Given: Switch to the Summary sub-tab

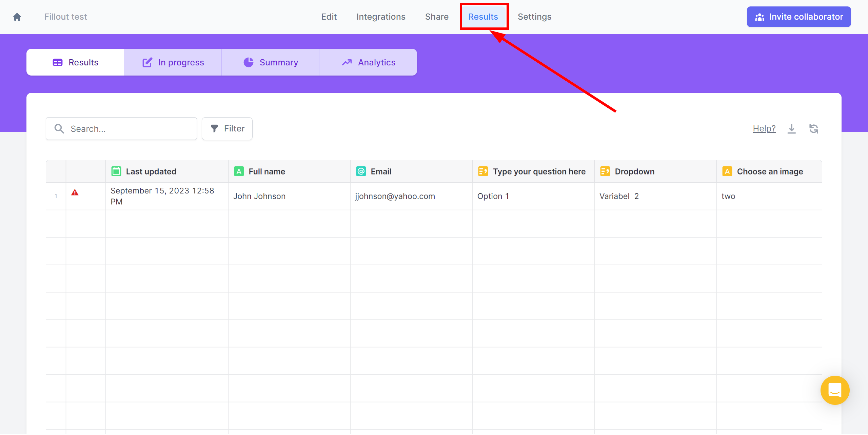Looking at the screenshot, I should (x=271, y=62).
